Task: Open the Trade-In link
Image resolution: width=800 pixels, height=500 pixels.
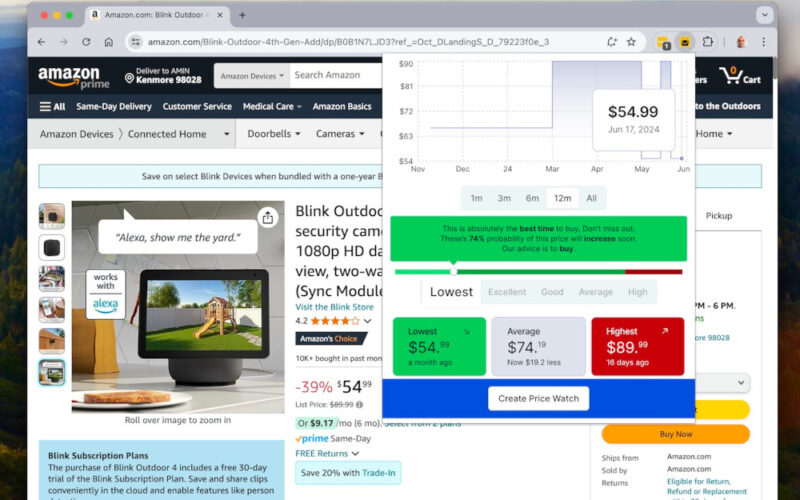Action: click(379, 473)
